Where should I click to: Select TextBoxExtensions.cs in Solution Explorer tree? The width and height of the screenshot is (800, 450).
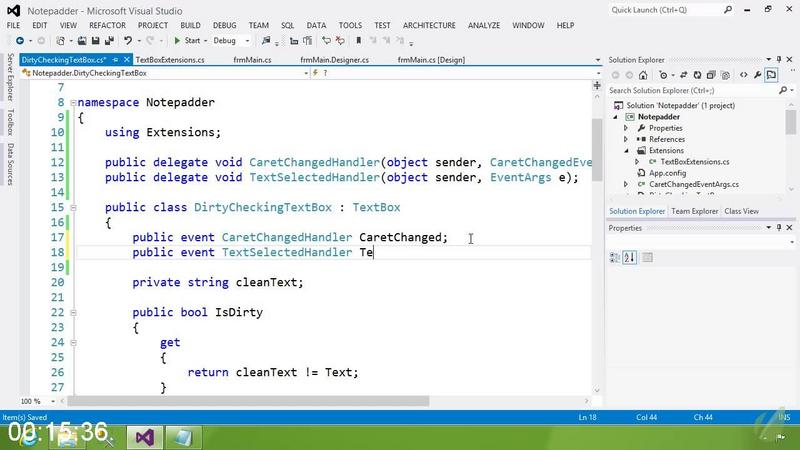[x=694, y=162]
